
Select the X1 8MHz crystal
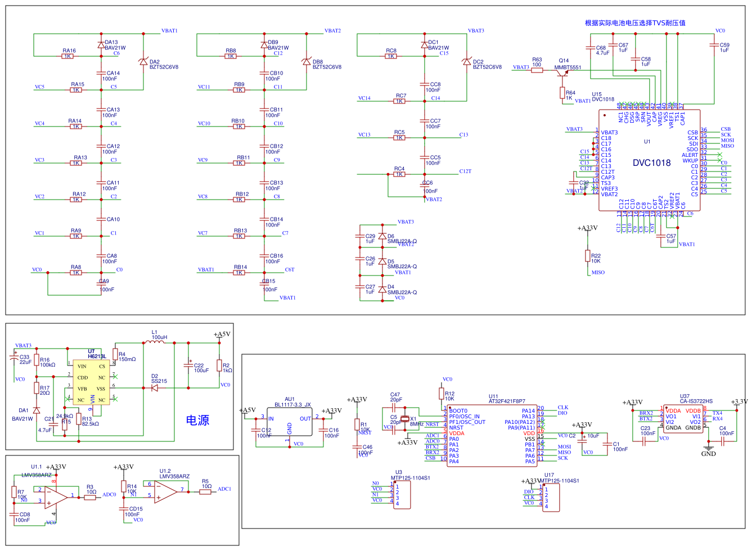pyautogui.click(x=404, y=419)
